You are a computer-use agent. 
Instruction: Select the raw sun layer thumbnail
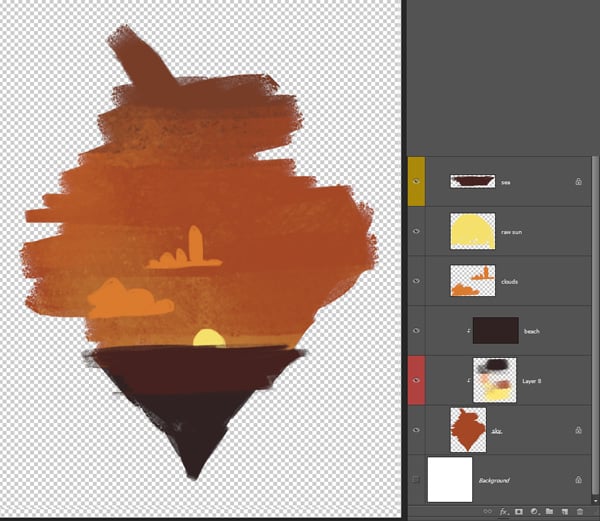point(473,231)
